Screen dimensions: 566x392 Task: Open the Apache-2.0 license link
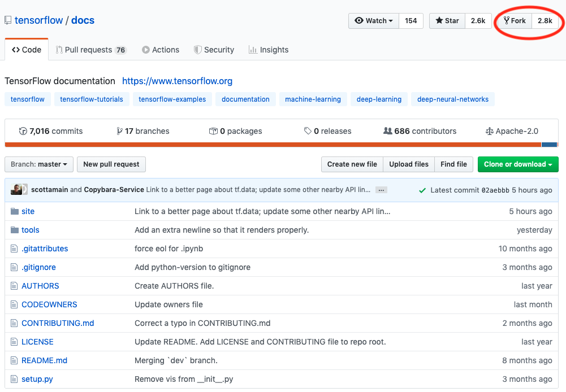coord(512,131)
